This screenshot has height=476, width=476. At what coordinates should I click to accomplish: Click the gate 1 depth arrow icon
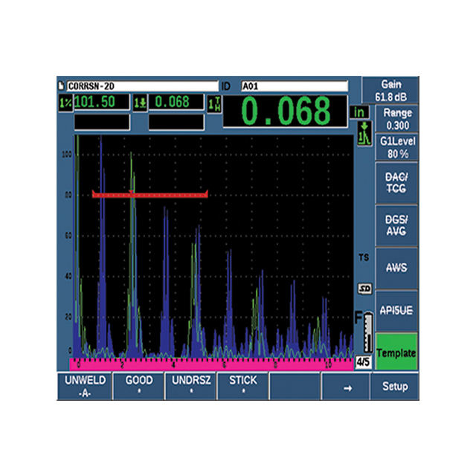[x=140, y=103]
